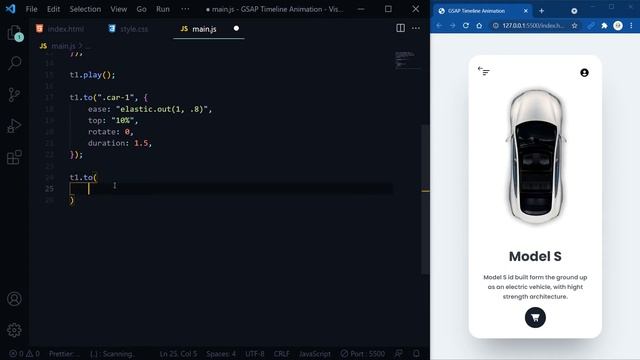The image size is (640, 360).
Task: Click browser Forward arrow
Action: point(452,25)
